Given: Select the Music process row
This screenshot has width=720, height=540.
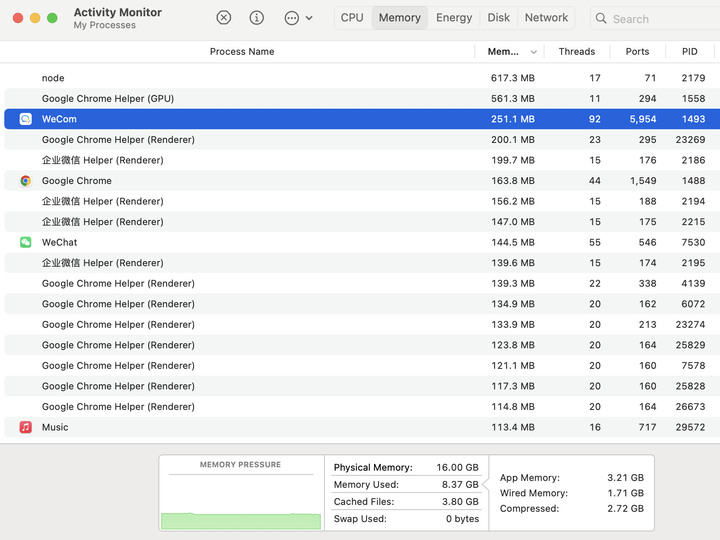Looking at the screenshot, I should 362,428.
